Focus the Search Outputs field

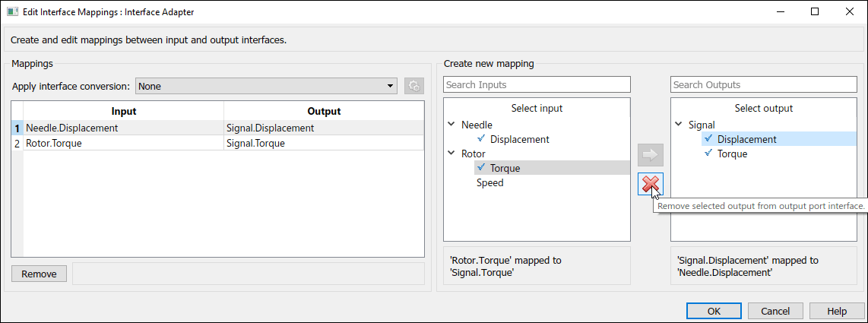pos(764,84)
